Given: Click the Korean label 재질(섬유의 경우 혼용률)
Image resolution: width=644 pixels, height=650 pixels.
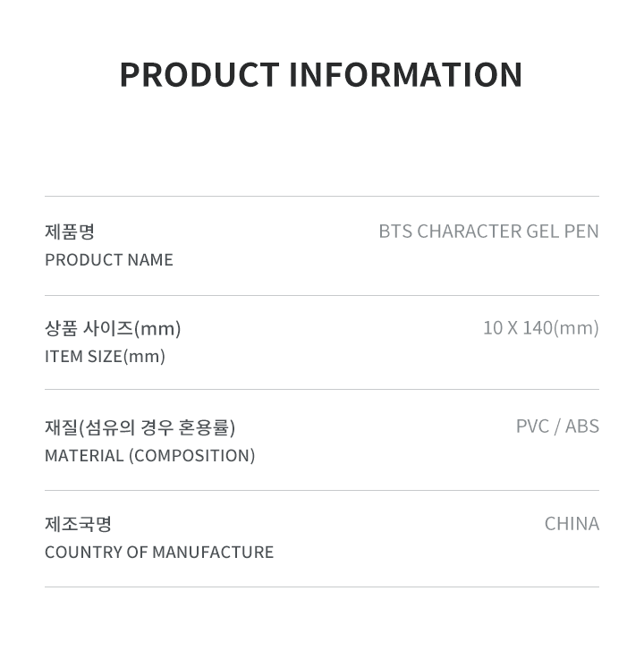Looking at the screenshot, I should pos(140,427).
